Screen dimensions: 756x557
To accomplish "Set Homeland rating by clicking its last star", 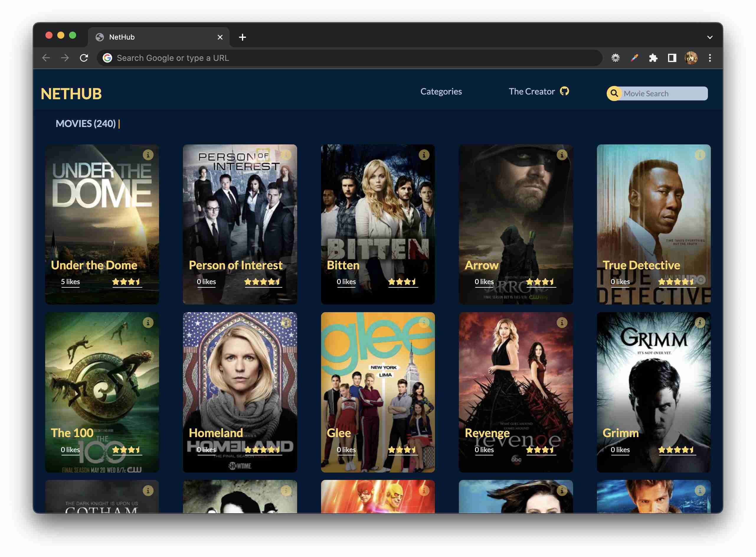I will point(278,449).
